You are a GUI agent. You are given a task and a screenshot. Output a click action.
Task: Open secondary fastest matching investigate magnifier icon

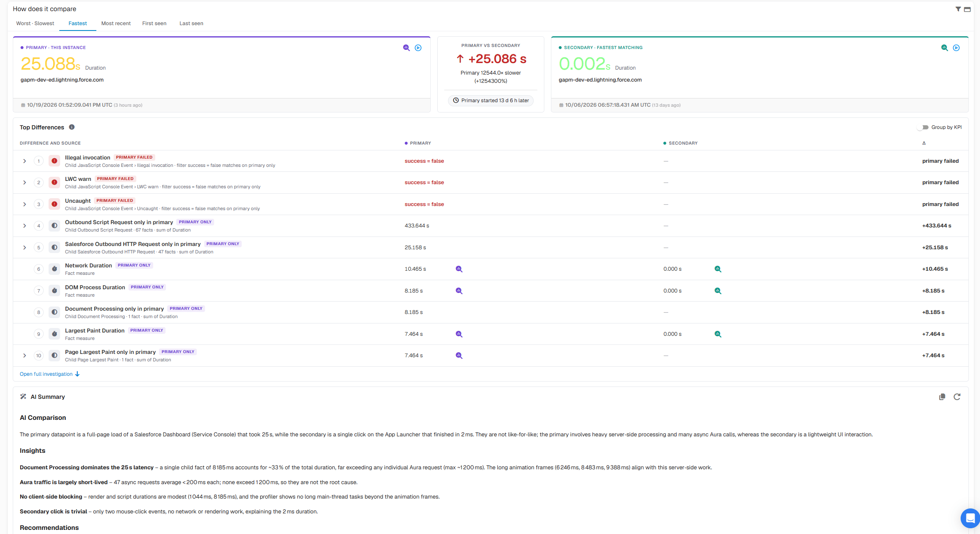point(945,48)
